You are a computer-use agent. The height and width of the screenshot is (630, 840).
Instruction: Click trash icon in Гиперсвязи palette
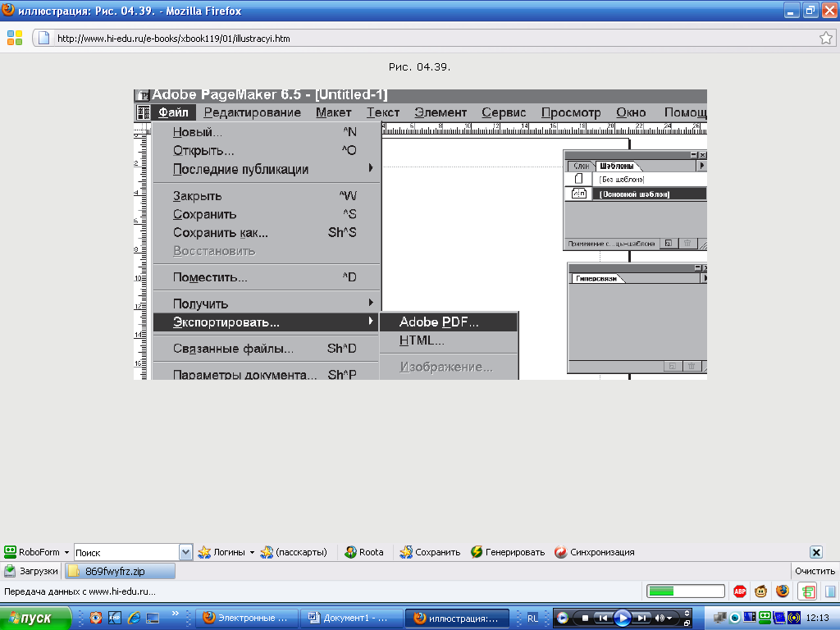click(691, 367)
